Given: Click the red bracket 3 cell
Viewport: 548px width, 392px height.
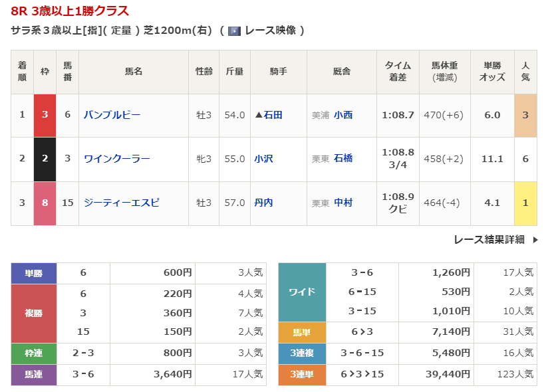Looking at the screenshot, I should pyautogui.click(x=45, y=115).
